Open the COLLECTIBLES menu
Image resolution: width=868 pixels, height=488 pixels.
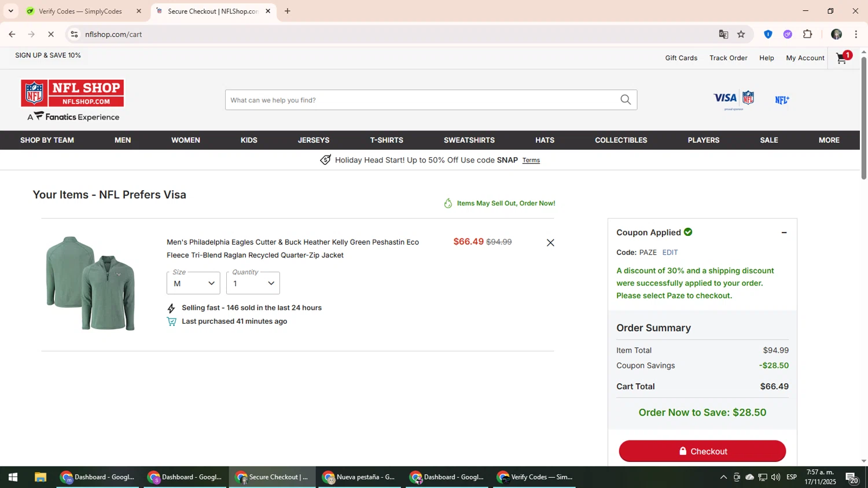click(x=621, y=140)
